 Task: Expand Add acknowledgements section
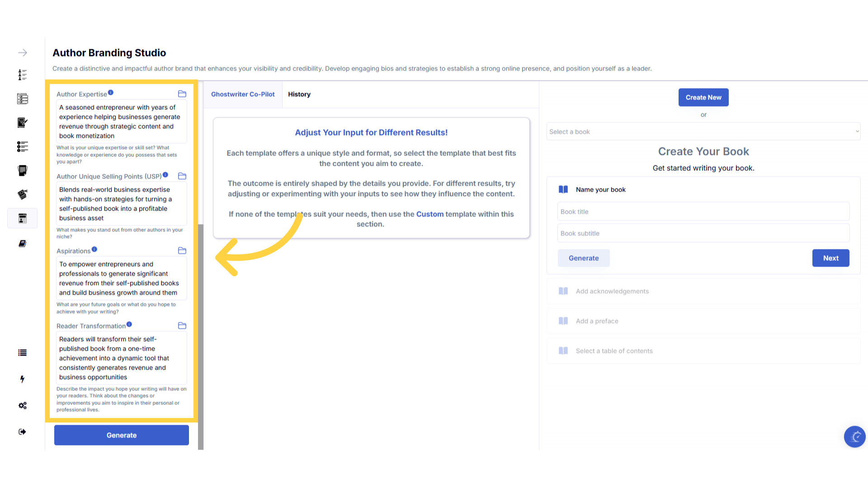(x=612, y=291)
